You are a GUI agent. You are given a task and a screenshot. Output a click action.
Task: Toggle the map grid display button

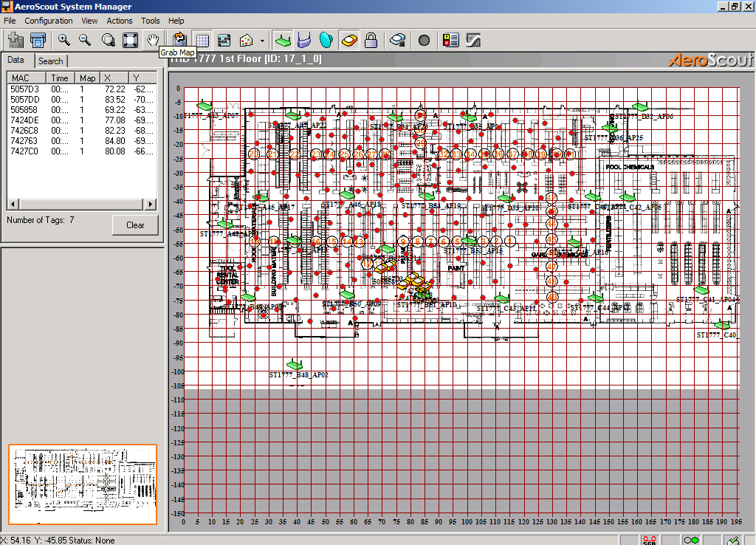click(202, 40)
